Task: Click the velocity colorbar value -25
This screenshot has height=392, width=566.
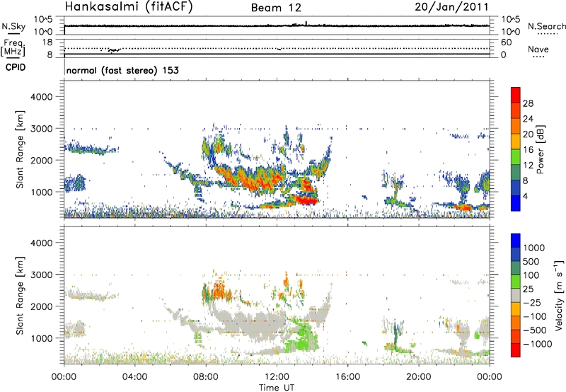Action: 531,302
